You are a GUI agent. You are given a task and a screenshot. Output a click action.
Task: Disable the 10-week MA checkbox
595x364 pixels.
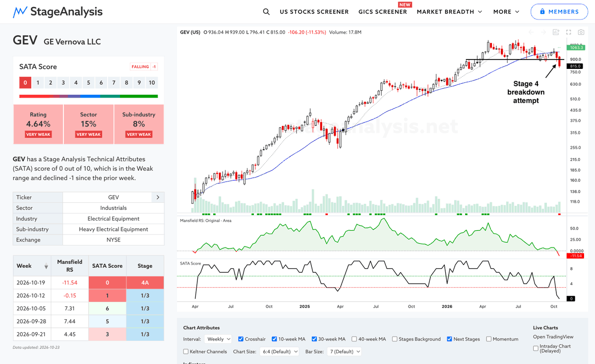[274, 339]
